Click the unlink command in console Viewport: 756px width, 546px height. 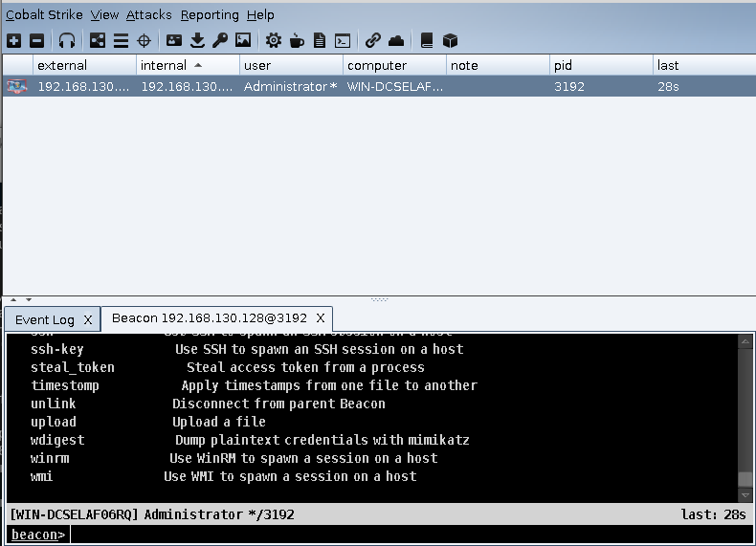53,404
